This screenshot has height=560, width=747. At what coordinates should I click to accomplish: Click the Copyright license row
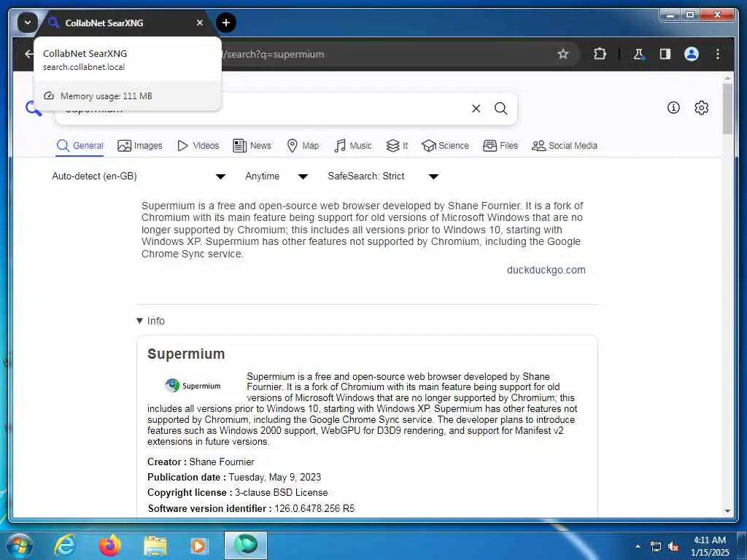click(237, 492)
